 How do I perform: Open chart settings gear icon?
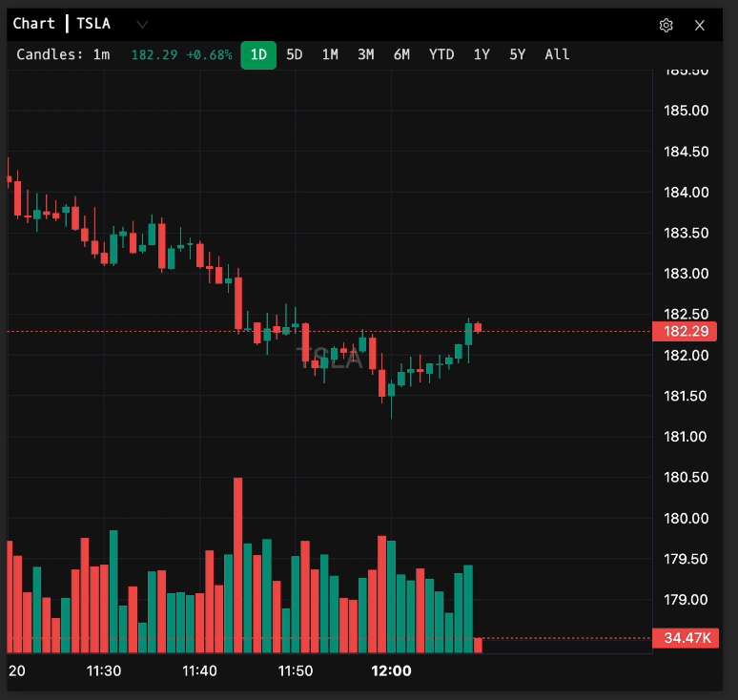pos(666,25)
